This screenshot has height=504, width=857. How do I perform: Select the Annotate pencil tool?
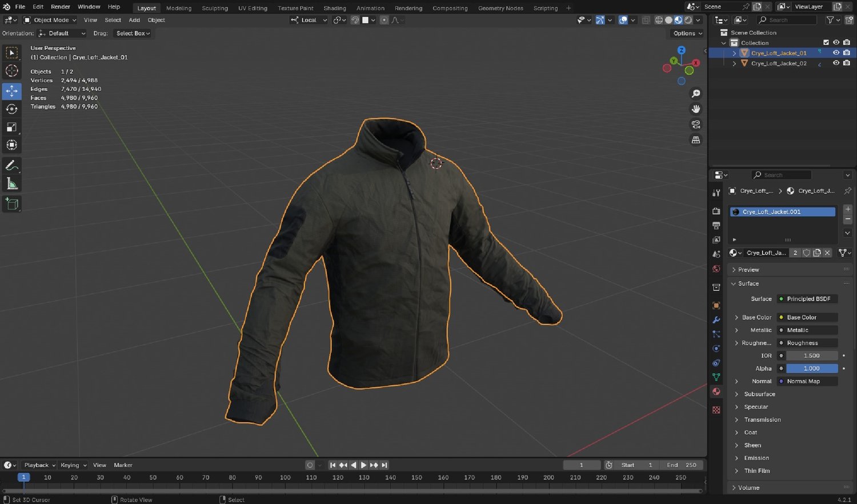pyautogui.click(x=11, y=166)
